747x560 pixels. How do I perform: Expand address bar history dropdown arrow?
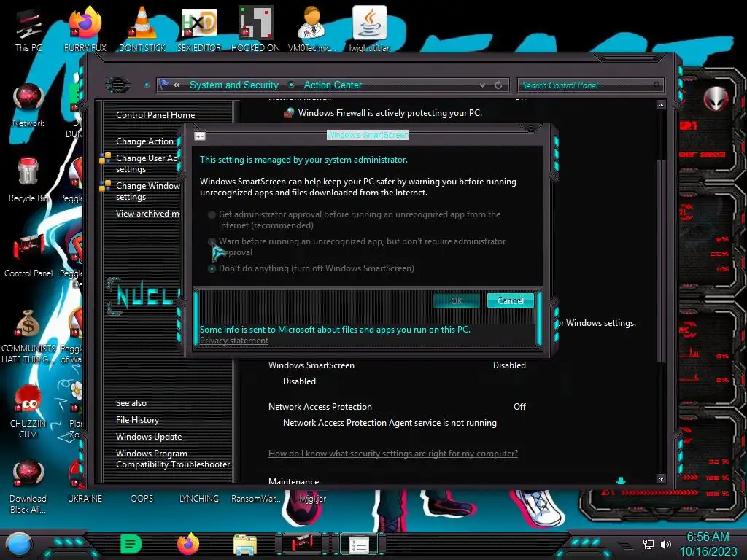[x=483, y=85]
